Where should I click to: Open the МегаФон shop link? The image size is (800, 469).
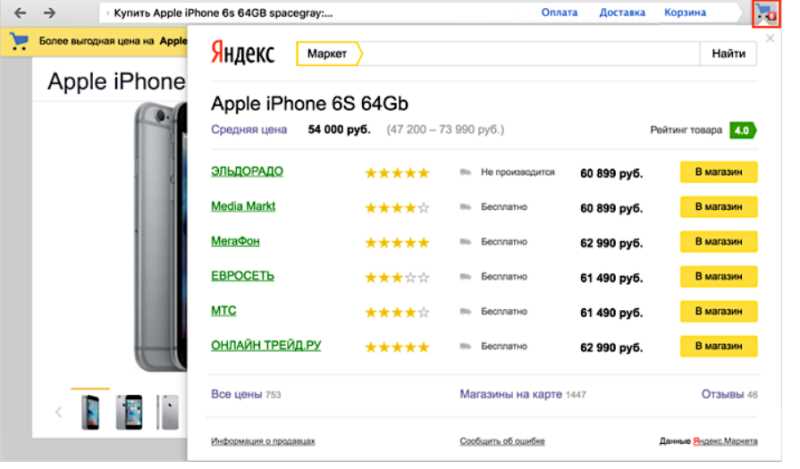click(x=235, y=241)
